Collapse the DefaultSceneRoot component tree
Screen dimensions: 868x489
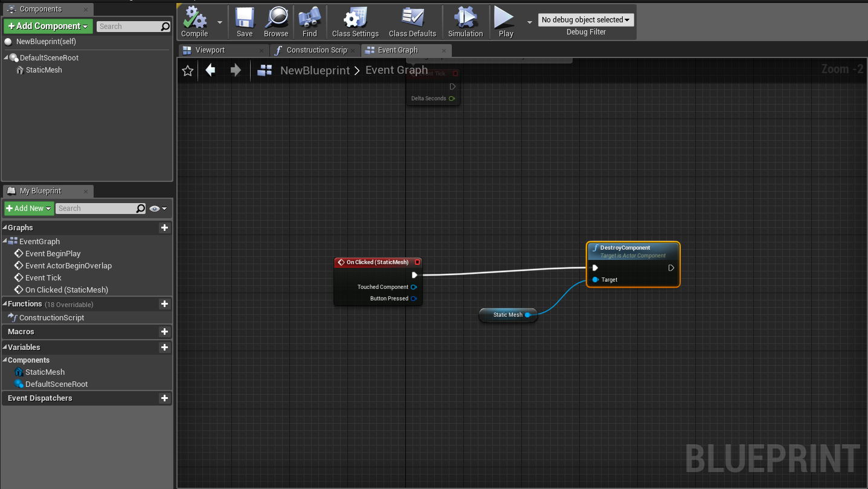6,58
